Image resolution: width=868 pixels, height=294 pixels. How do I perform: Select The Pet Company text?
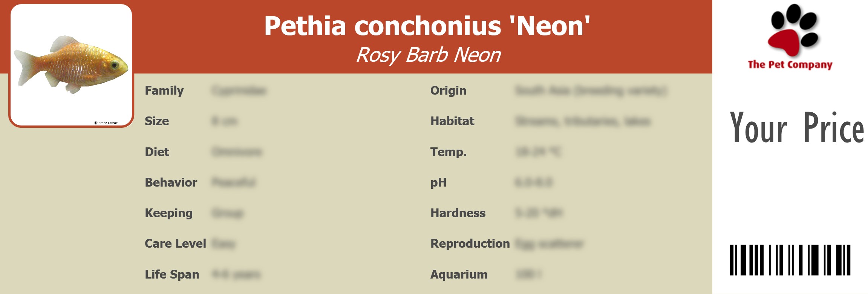[x=790, y=64]
